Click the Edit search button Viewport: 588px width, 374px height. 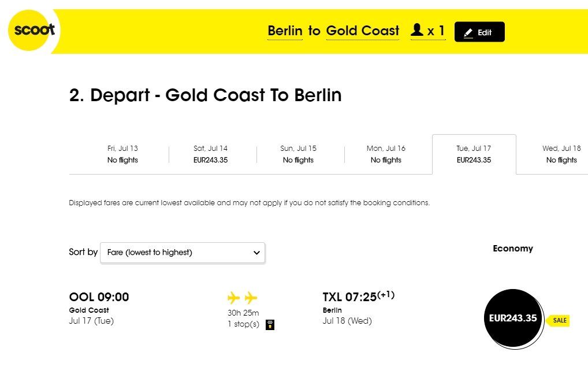coord(479,32)
